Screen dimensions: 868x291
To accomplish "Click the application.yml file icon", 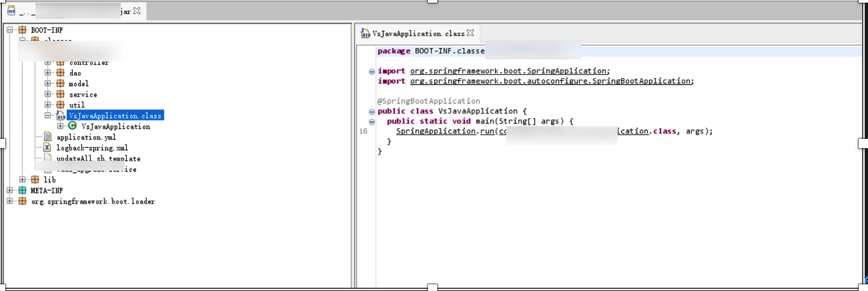I will (47, 137).
